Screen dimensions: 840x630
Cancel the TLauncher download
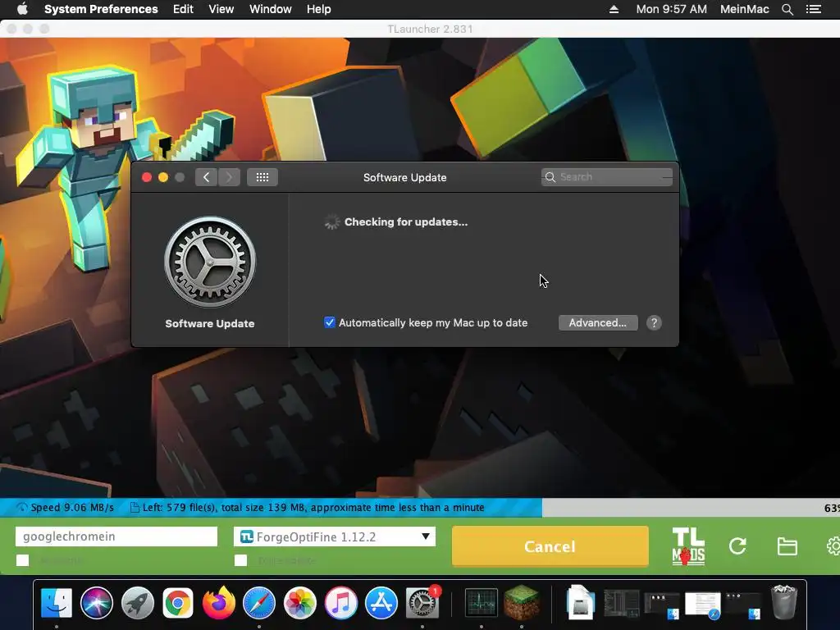coord(550,546)
